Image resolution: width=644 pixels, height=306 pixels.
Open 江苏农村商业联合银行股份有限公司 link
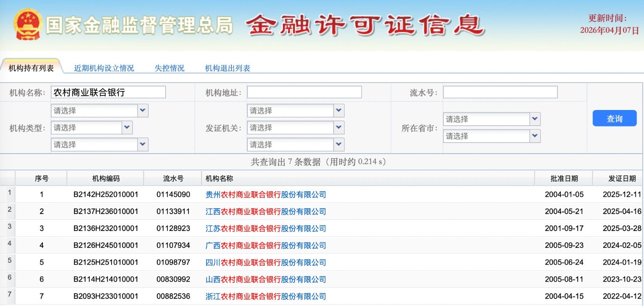tap(266, 228)
